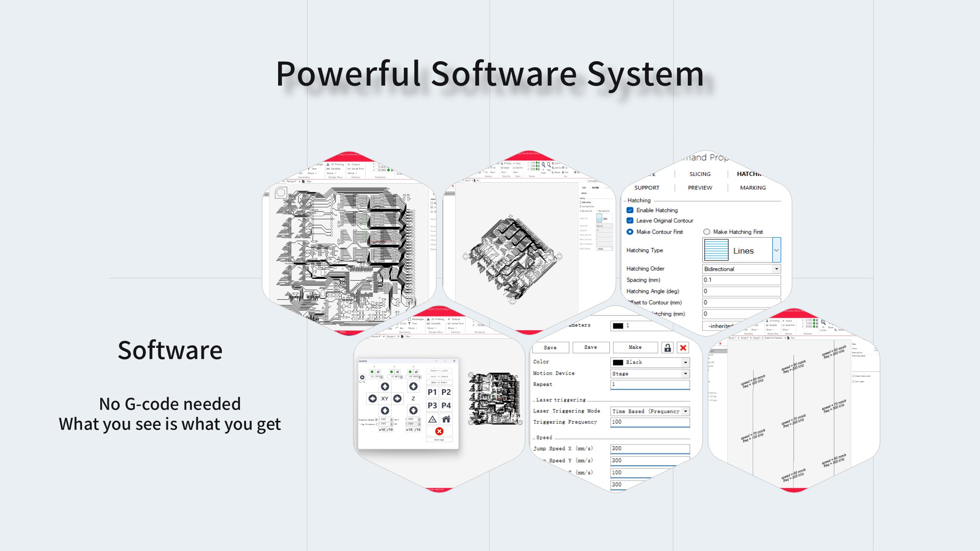Click the XY up arrow in Joystick
This screenshot has width=980, height=551.
(385, 386)
